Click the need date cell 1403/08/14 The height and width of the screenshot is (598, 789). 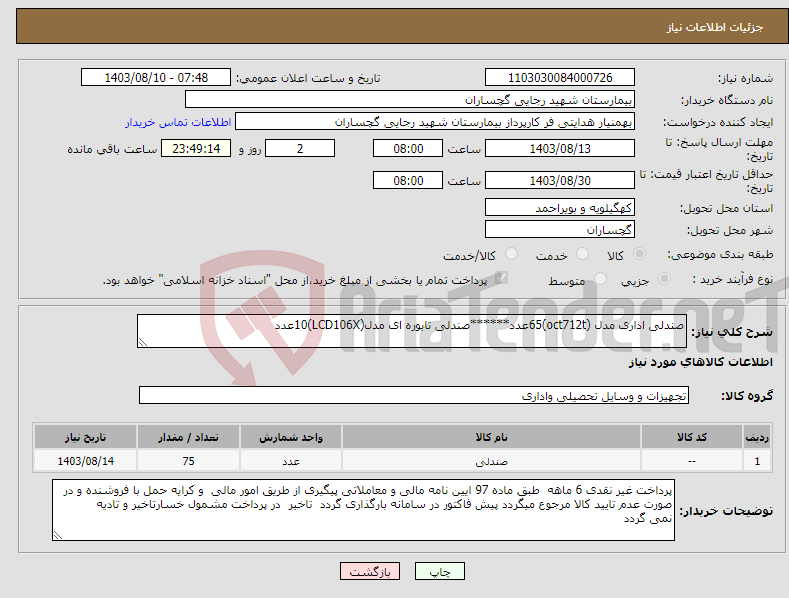(x=85, y=461)
